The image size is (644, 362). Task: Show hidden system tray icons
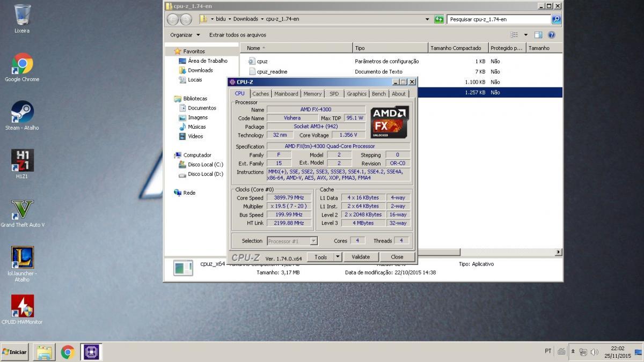coord(573,352)
